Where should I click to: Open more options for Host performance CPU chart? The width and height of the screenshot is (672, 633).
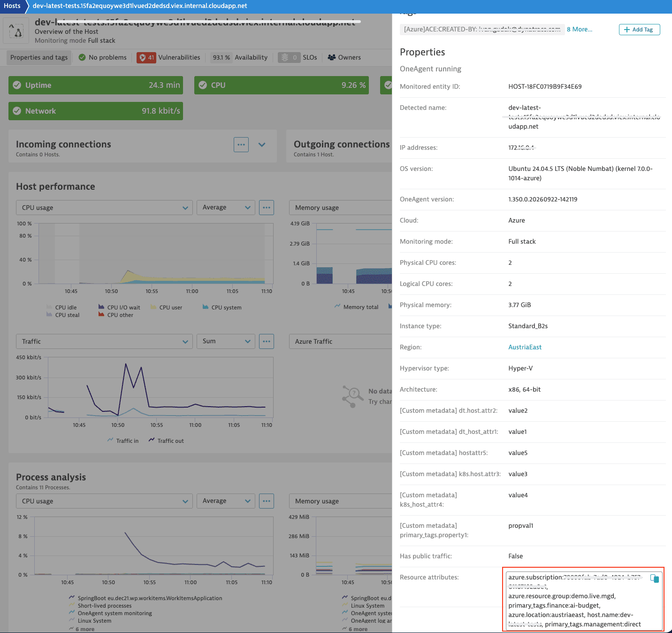pyautogui.click(x=267, y=208)
